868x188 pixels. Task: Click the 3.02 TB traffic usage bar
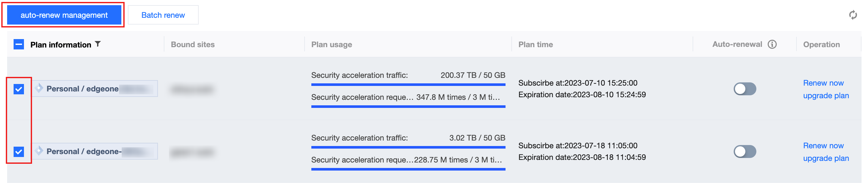(408, 147)
